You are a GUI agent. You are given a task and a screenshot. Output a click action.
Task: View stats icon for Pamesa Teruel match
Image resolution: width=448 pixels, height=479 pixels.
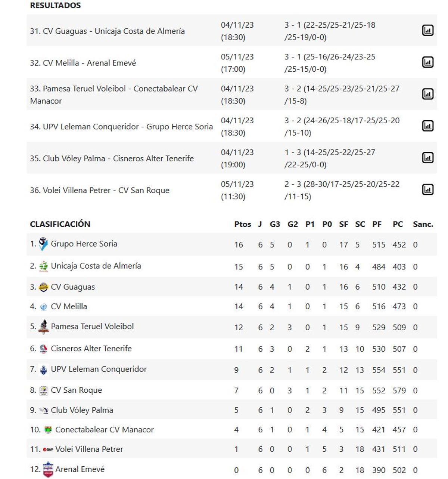click(428, 95)
